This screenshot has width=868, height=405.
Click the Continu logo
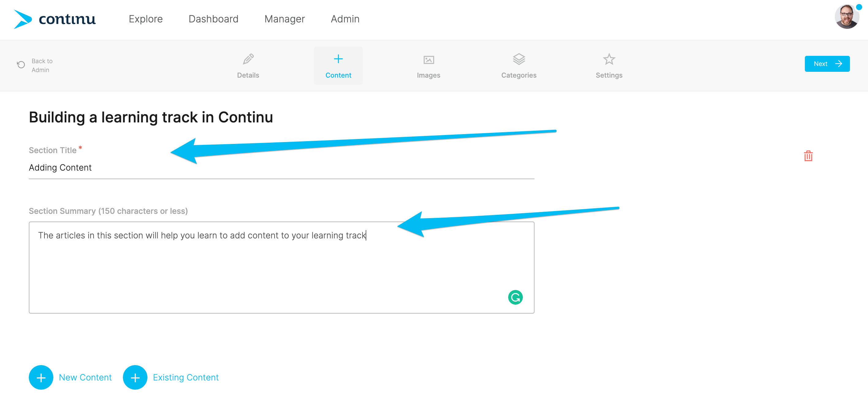click(55, 19)
